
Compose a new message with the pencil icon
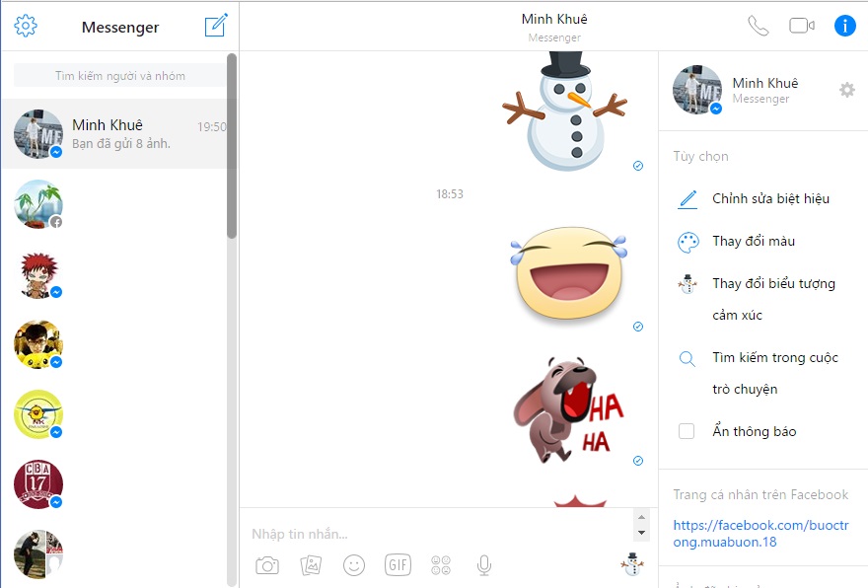click(x=217, y=26)
